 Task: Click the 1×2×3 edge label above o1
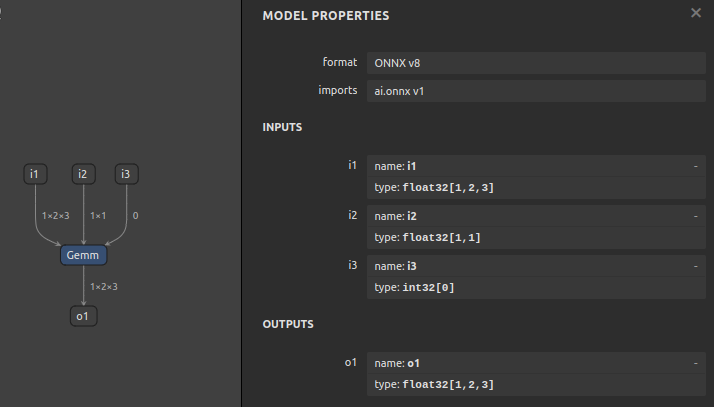[x=104, y=287]
